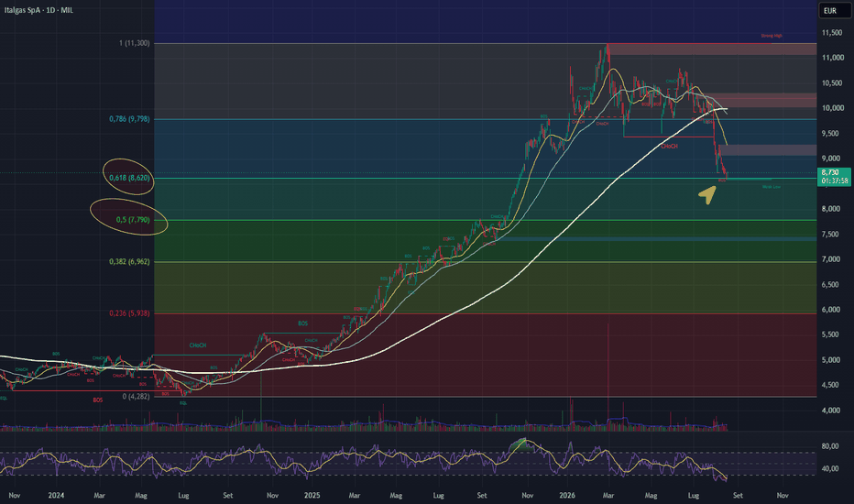854x504 pixels.
Task: Click 5,000 on the price axis
Action: [x=830, y=359]
